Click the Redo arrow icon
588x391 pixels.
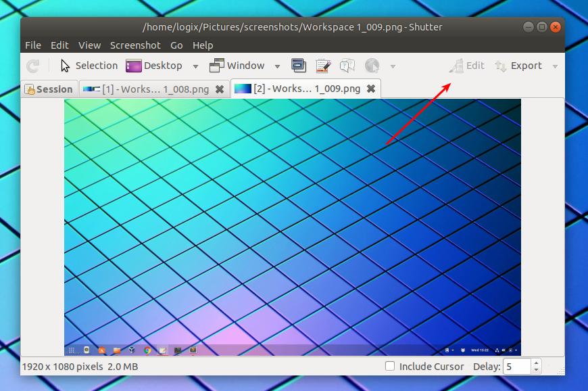click(x=32, y=66)
